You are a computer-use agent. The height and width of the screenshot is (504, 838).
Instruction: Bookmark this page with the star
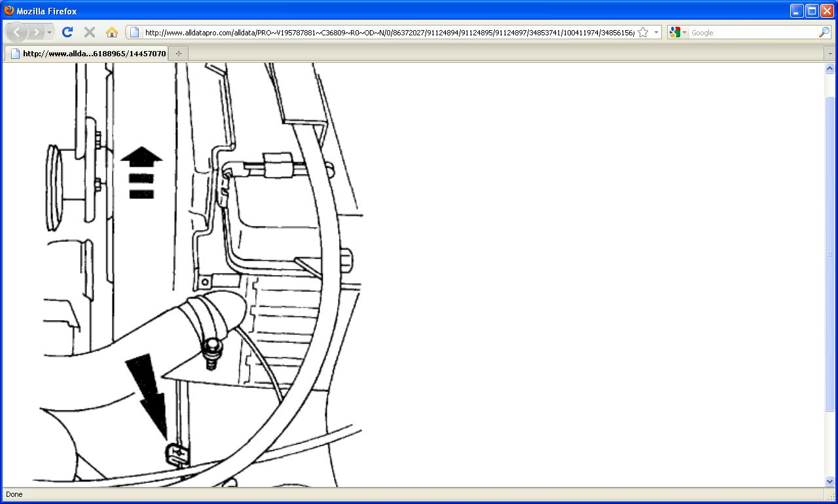[x=643, y=32]
